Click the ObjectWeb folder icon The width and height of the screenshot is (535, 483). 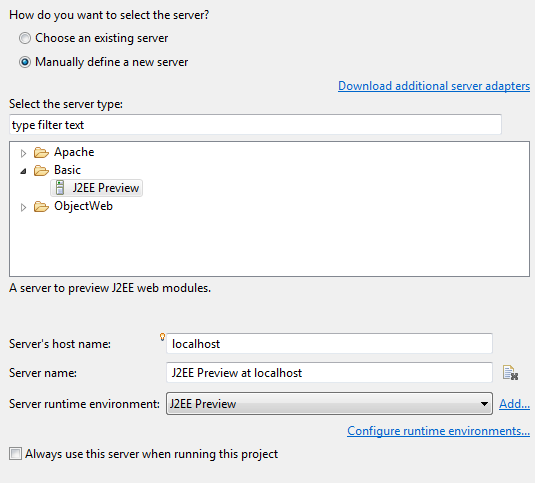[x=41, y=206]
